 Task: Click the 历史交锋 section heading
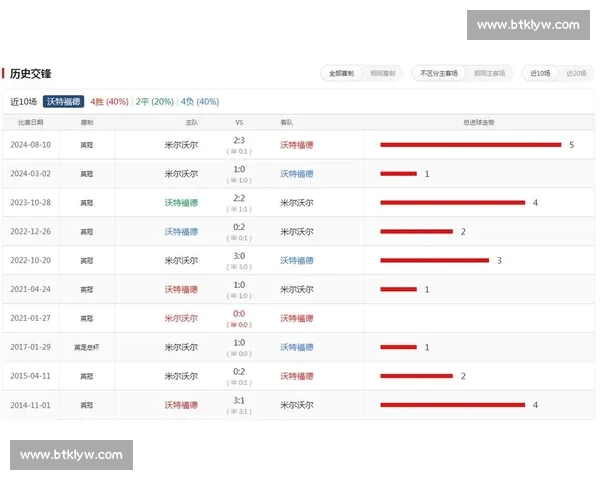30,73
